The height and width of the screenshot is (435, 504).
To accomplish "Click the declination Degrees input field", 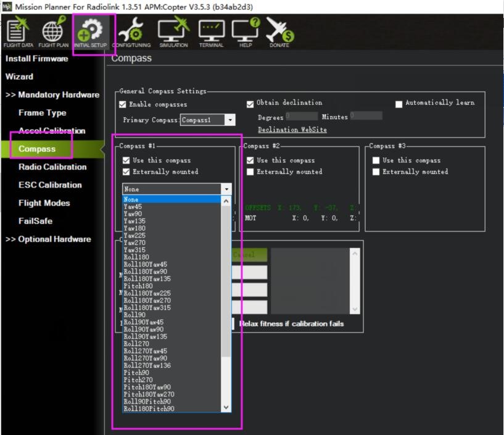I will click(x=301, y=116).
